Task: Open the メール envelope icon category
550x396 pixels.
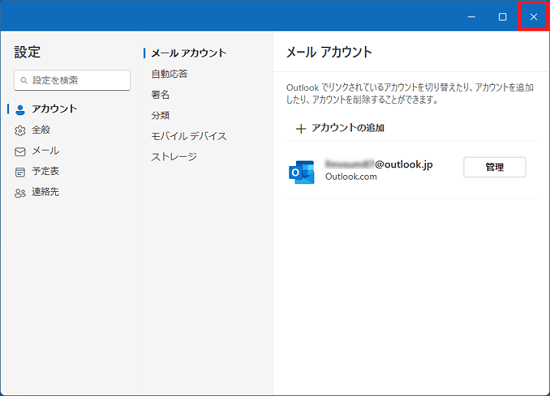Action: coord(20,152)
